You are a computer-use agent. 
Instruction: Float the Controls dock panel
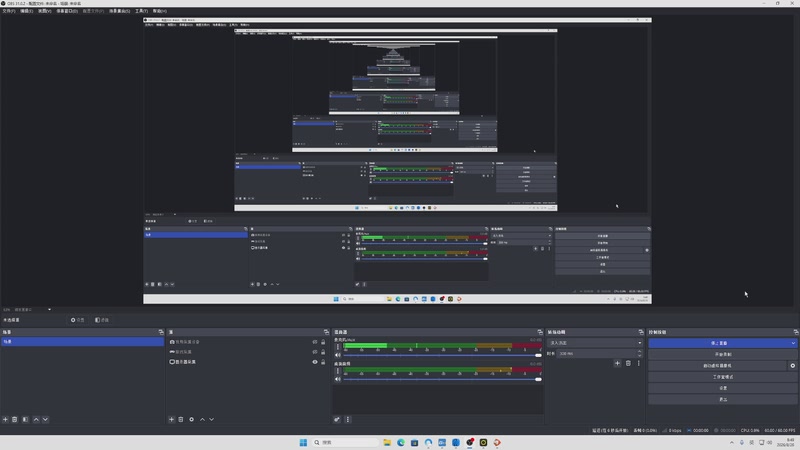coord(796,332)
